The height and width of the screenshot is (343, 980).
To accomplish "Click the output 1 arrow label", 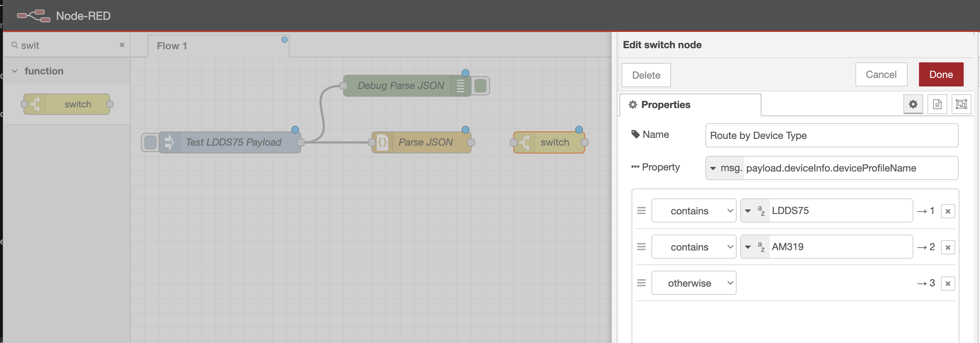I will tap(926, 211).
